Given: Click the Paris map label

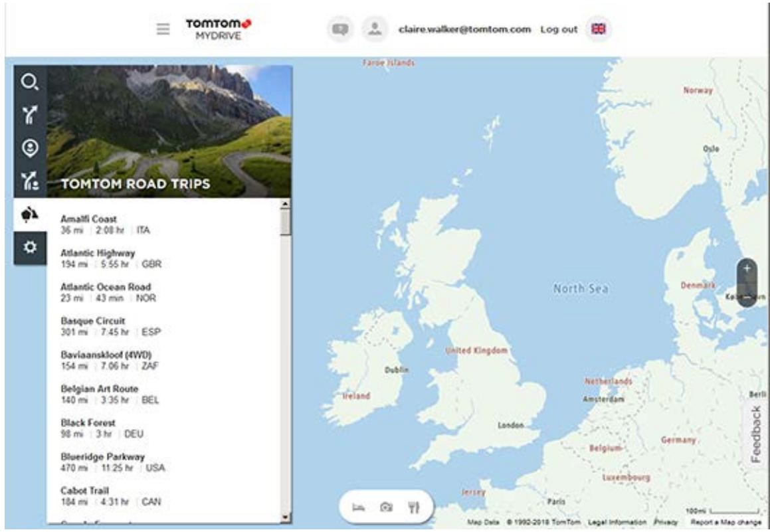Looking at the screenshot, I should coord(556,501).
